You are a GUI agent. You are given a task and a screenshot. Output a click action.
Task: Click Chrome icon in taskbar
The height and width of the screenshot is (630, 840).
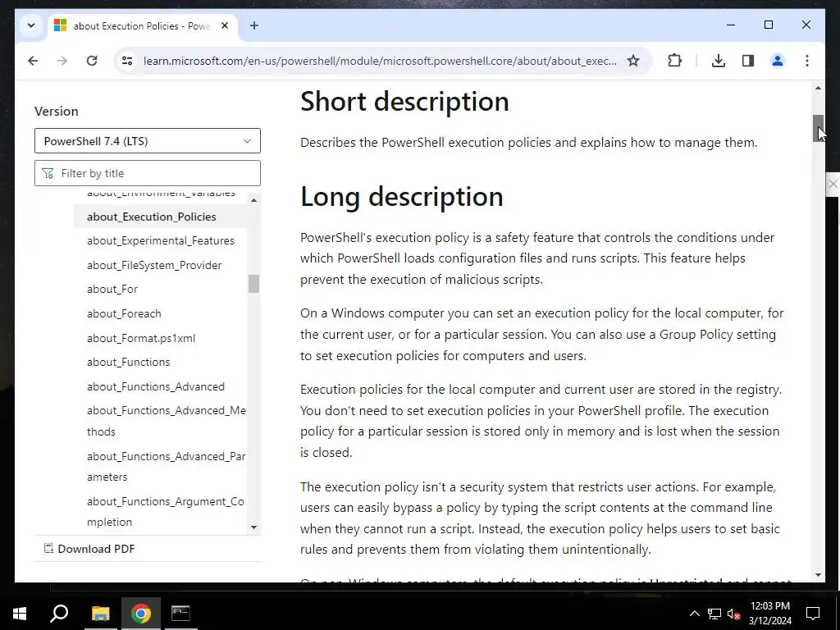click(140, 614)
